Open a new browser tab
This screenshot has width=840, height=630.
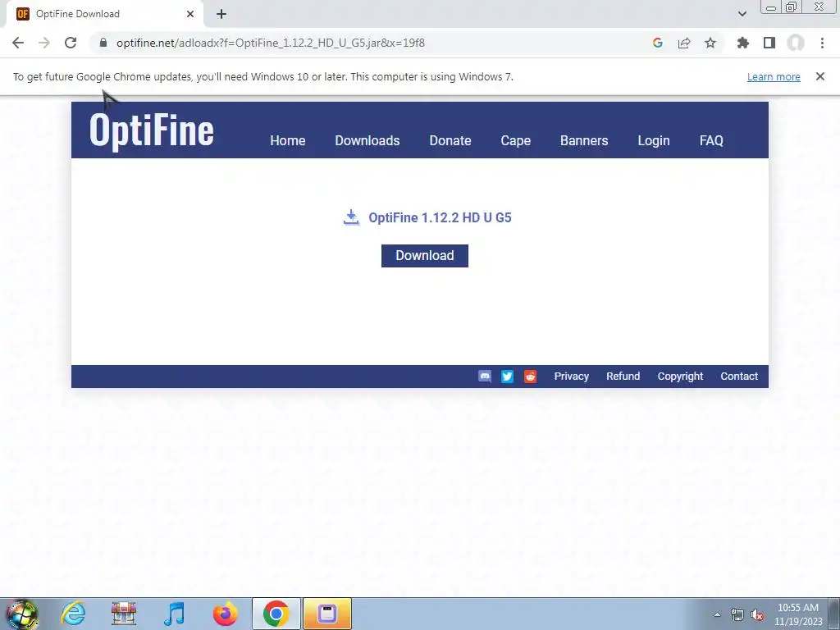tap(221, 14)
